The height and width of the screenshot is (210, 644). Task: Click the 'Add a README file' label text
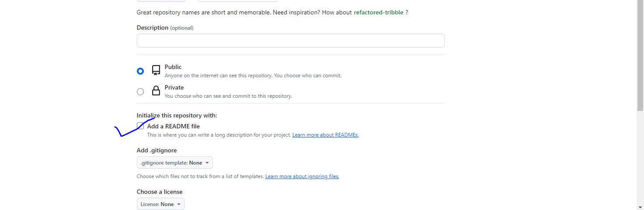click(174, 126)
